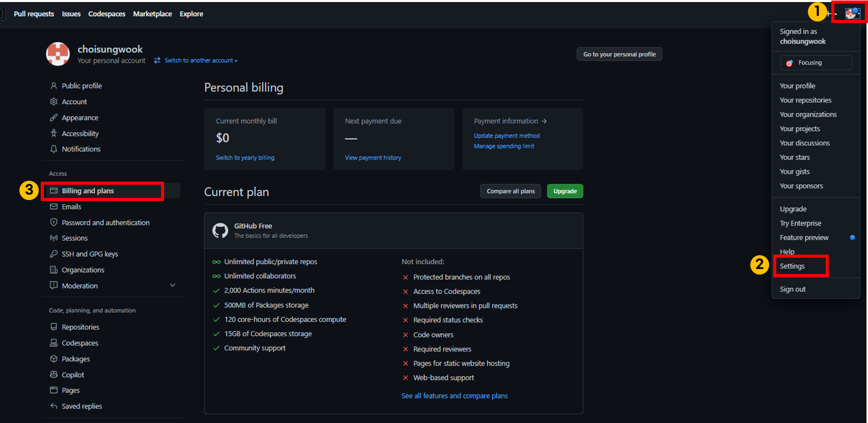Click the Appearance paintbrush icon
Image resolution: width=868 pixels, height=423 pixels.
[54, 117]
